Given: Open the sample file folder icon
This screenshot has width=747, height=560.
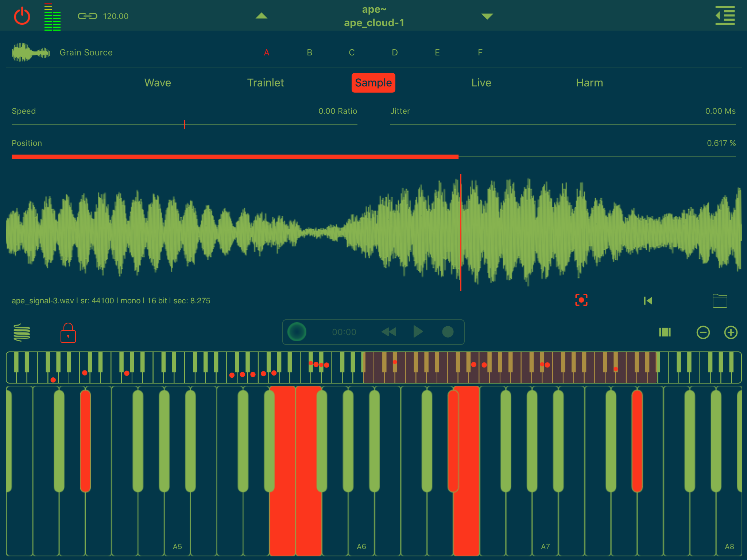Looking at the screenshot, I should coord(720,301).
